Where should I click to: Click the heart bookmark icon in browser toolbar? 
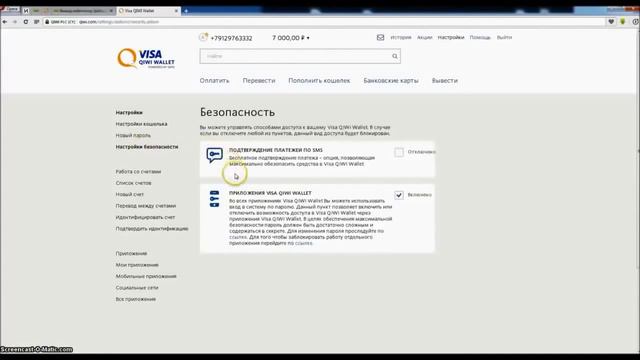pos(611,22)
